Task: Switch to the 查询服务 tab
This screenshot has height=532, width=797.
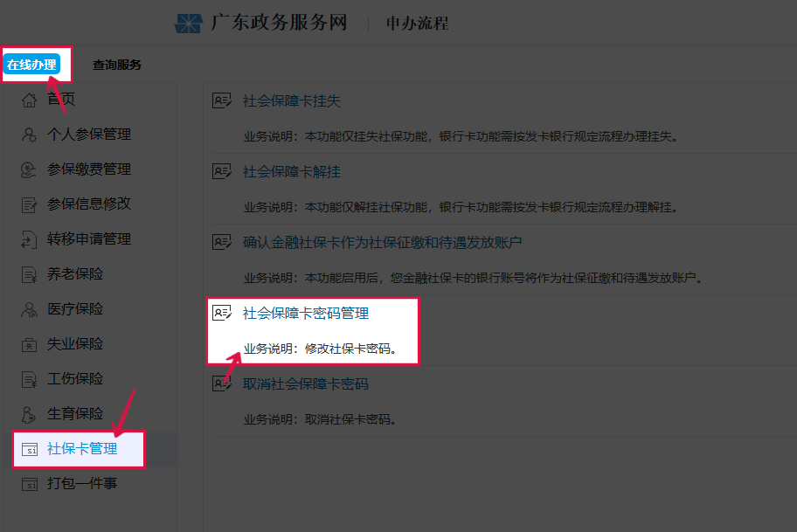Action: tap(117, 65)
